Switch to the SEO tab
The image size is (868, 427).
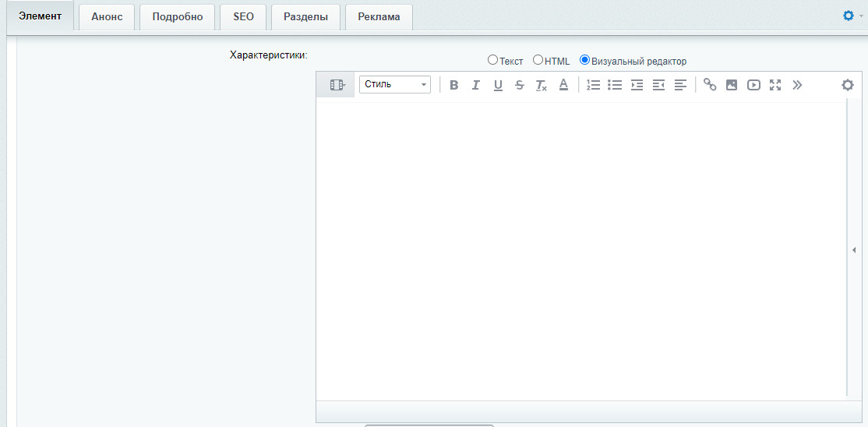point(243,16)
